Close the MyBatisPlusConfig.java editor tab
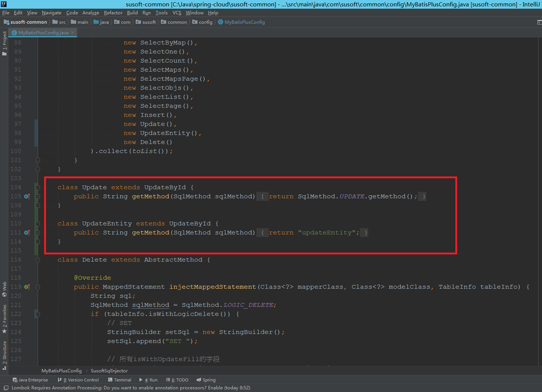This screenshot has height=392, width=542. click(73, 33)
